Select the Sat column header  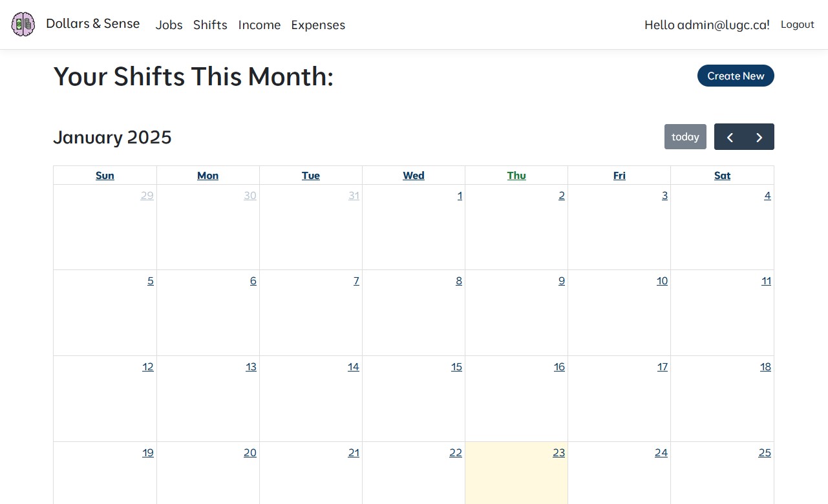coord(722,175)
